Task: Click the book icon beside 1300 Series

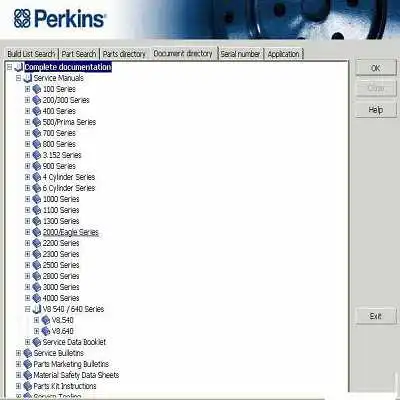Action: [x=37, y=221]
